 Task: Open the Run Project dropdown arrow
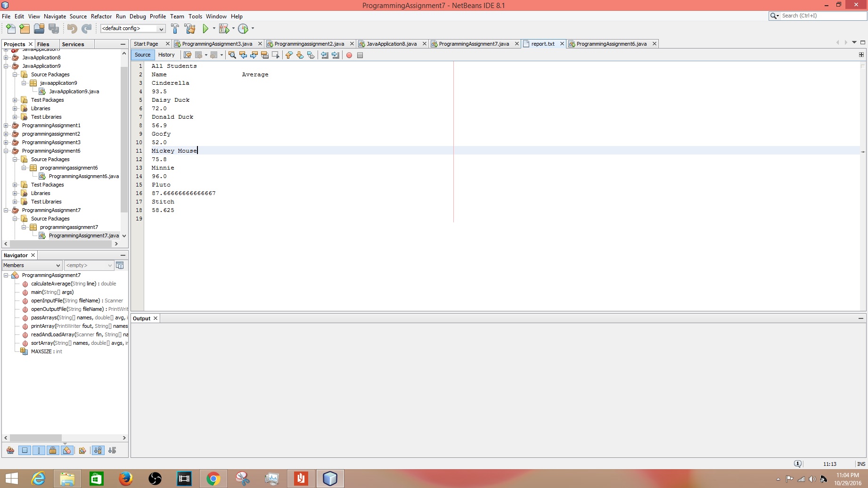(x=214, y=29)
